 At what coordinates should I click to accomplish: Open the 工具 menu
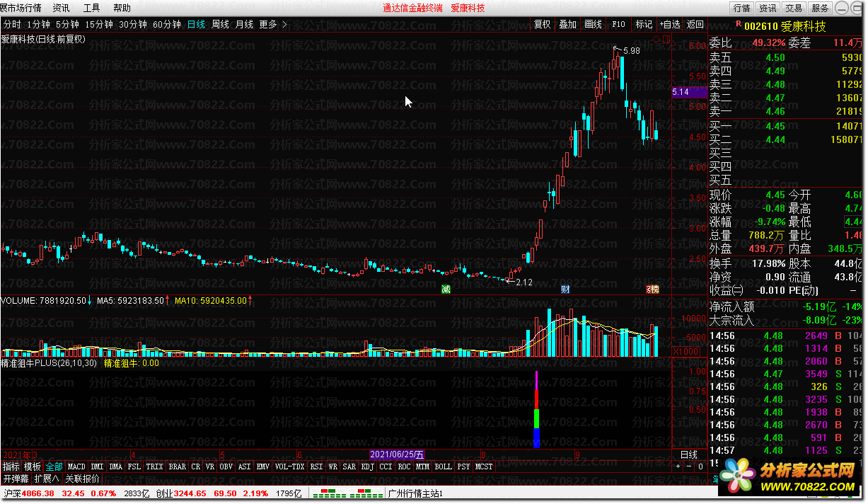coord(91,8)
